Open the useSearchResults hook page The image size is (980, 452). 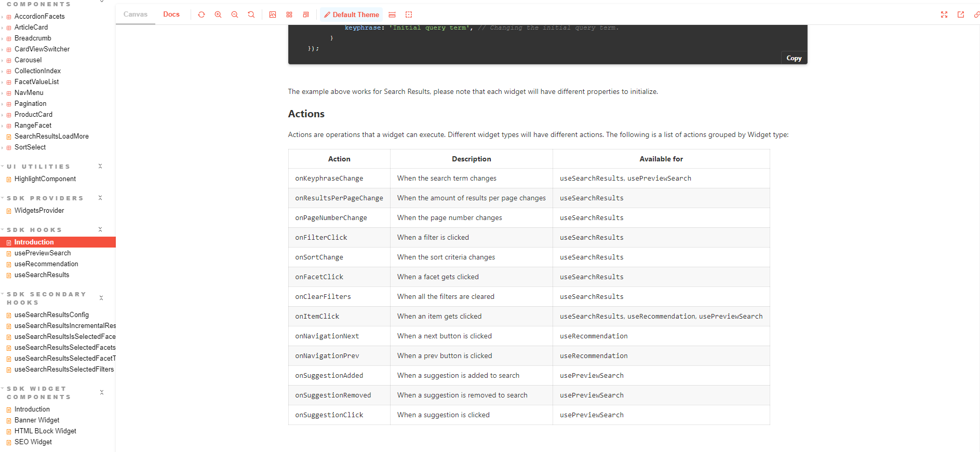point(42,275)
